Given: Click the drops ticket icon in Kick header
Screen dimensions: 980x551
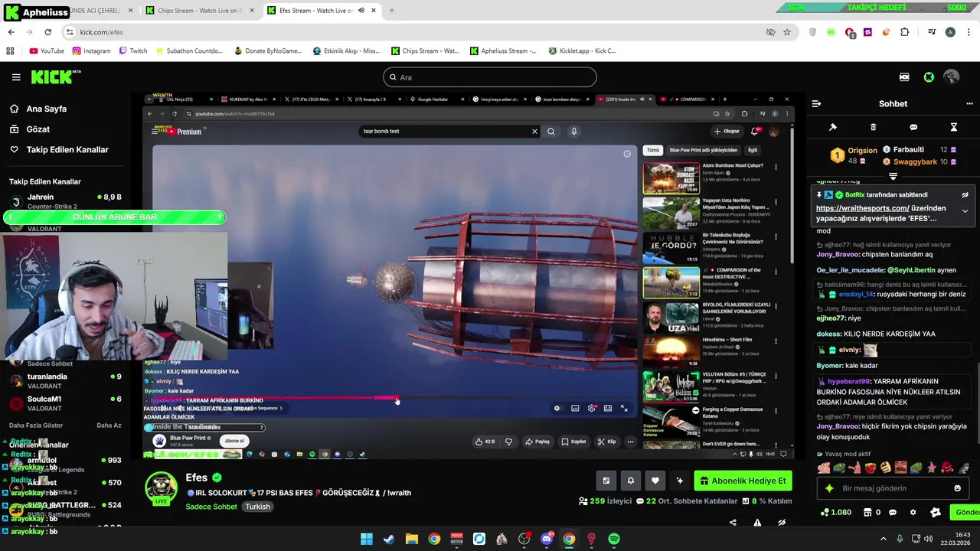Looking at the screenshot, I should [904, 77].
